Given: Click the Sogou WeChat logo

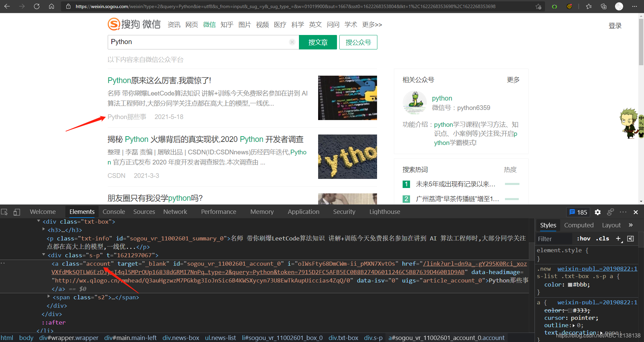Looking at the screenshot, I should coord(134,24).
